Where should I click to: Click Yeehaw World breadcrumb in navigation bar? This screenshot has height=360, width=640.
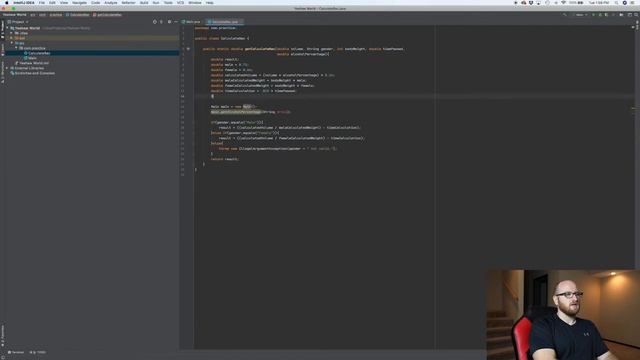[x=15, y=15]
